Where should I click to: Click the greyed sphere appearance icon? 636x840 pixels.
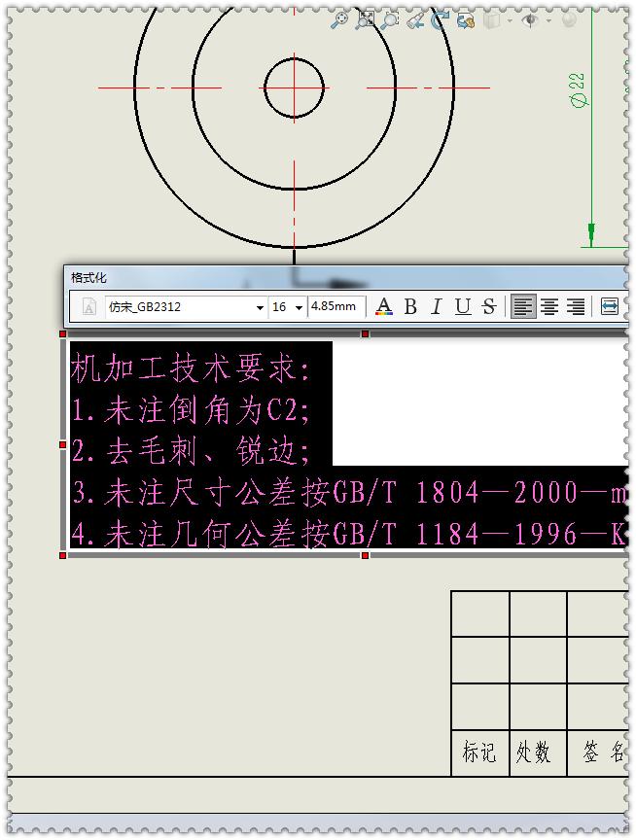tap(569, 19)
